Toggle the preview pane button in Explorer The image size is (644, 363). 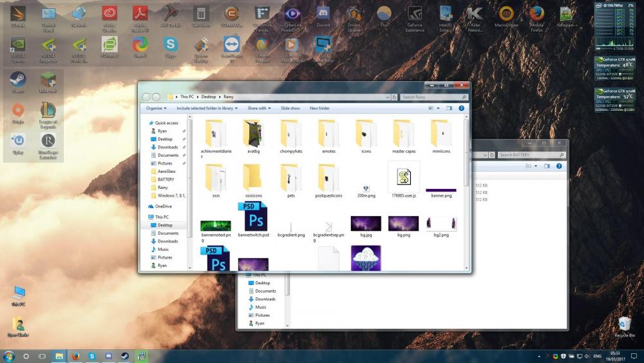click(450, 108)
